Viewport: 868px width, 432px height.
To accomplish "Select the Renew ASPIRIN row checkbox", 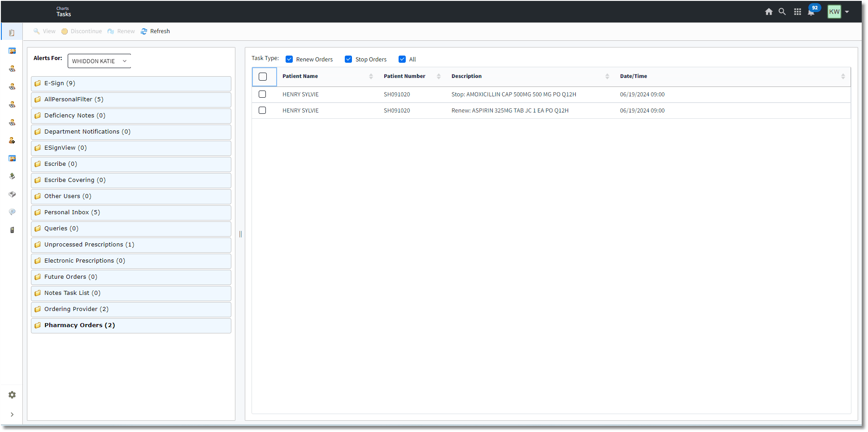I will coord(262,110).
